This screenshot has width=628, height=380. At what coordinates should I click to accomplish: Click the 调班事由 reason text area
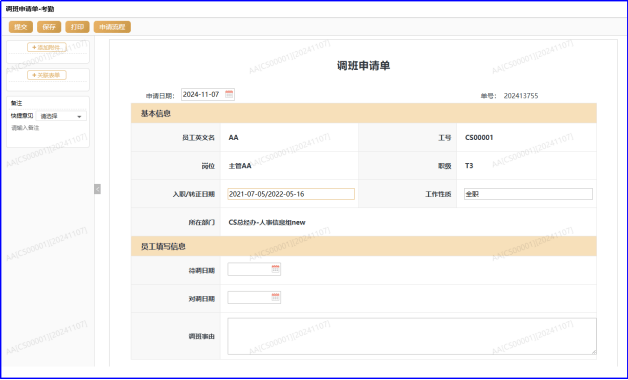tap(412, 336)
